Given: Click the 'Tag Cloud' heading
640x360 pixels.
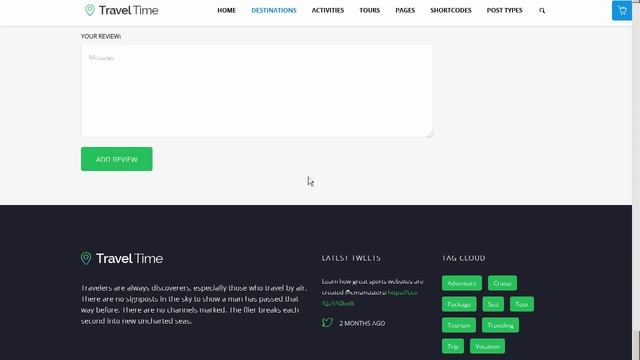Looking at the screenshot, I should pyautogui.click(x=464, y=258).
